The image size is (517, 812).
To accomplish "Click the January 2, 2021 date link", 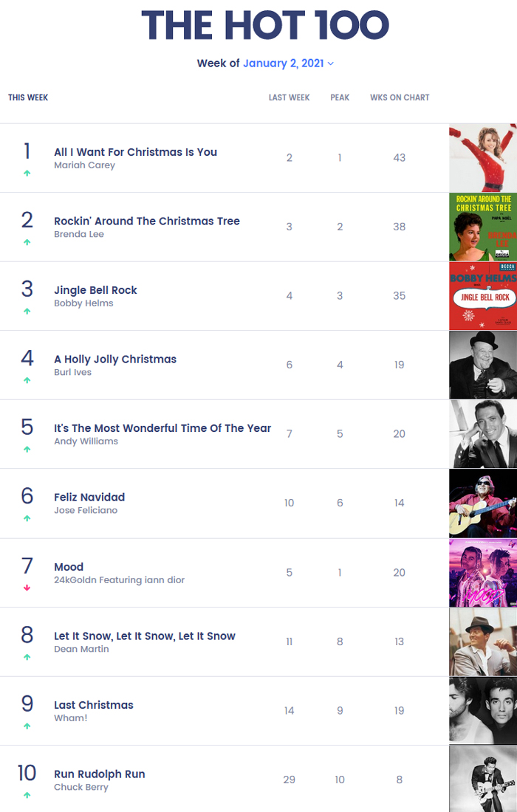I will pos(283,63).
